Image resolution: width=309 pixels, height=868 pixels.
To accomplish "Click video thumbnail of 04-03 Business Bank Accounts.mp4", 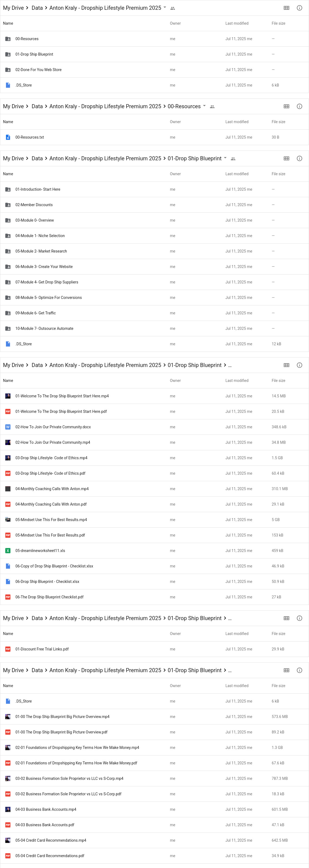I will coord(8,809).
